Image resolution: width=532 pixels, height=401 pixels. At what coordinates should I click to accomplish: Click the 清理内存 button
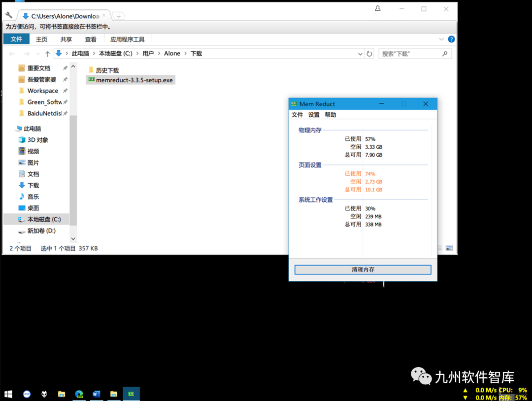click(x=363, y=269)
